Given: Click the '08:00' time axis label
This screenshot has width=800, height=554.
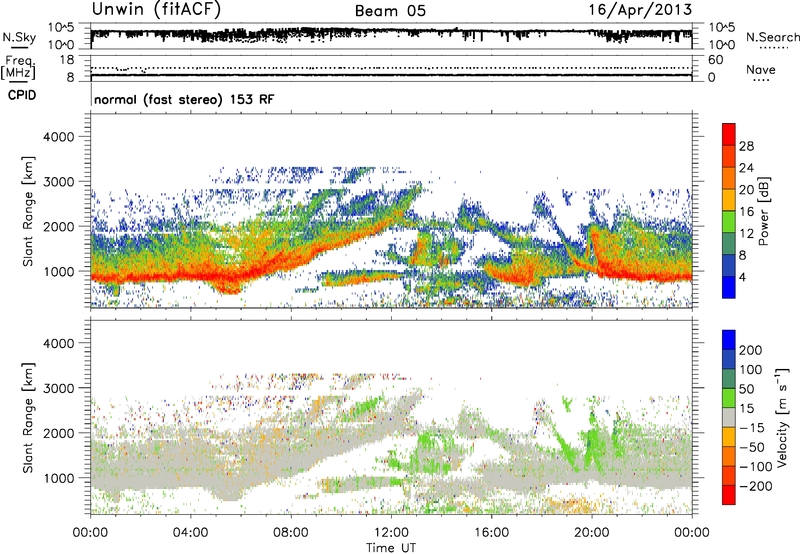Looking at the screenshot, I should (x=291, y=533).
